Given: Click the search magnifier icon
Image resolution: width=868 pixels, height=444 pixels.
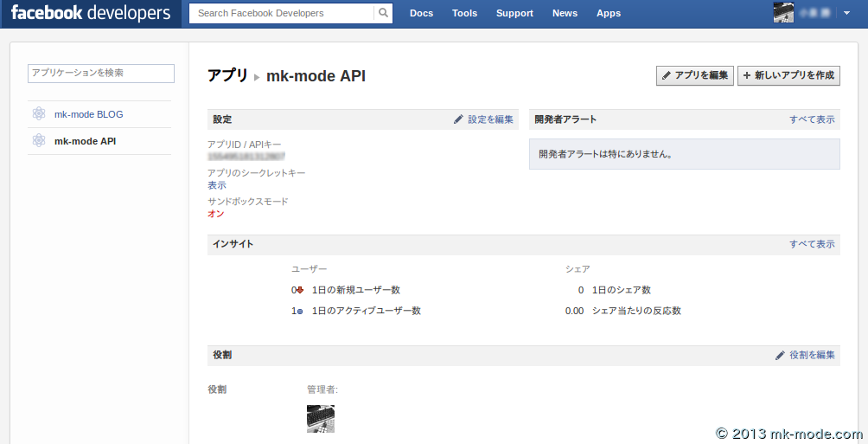Looking at the screenshot, I should [383, 13].
